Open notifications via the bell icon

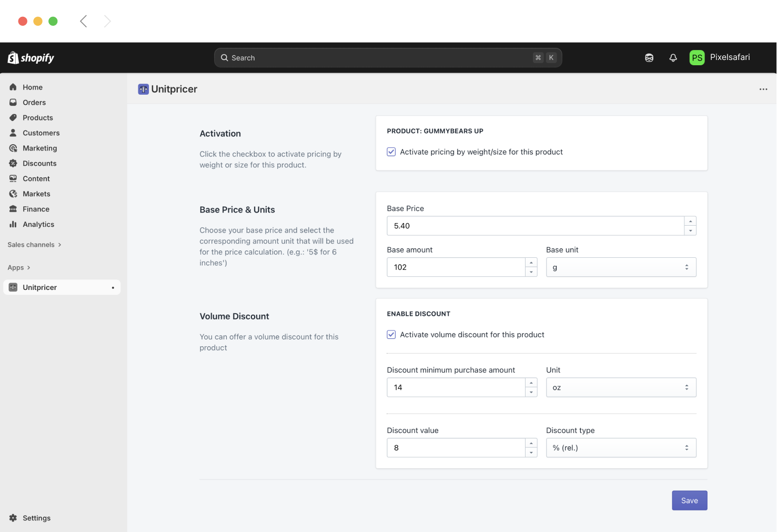[673, 57]
